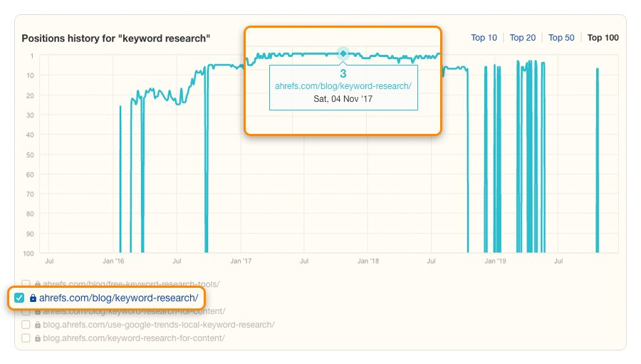The height and width of the screenshot is (364, 641).
Task: Switch to the Top 50 view
Action: [561, 38]
